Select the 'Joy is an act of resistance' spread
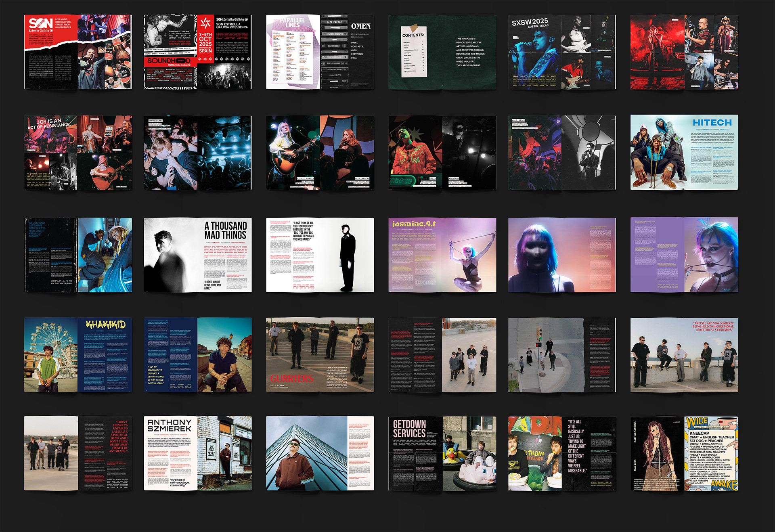 (78, 153)
